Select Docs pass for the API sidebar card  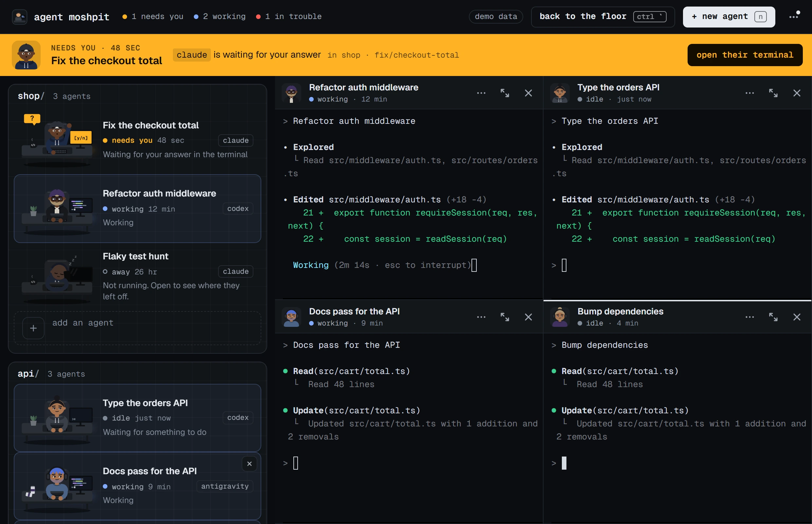pyautogui.click(x=138, y=486)
